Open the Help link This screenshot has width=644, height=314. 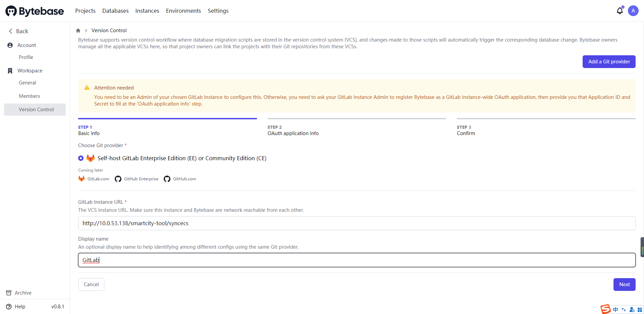click(20, 307)
